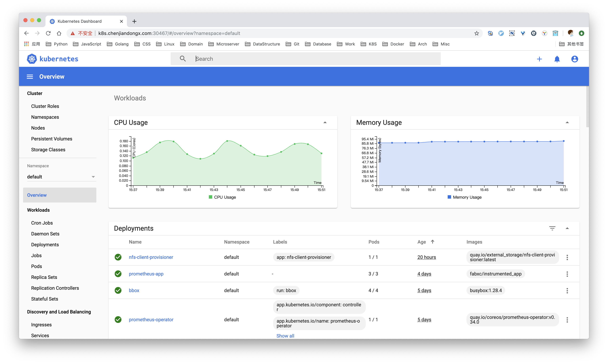Open the nfs-client-provisioner deployment link
608x364 pixels.
point(151,257)
